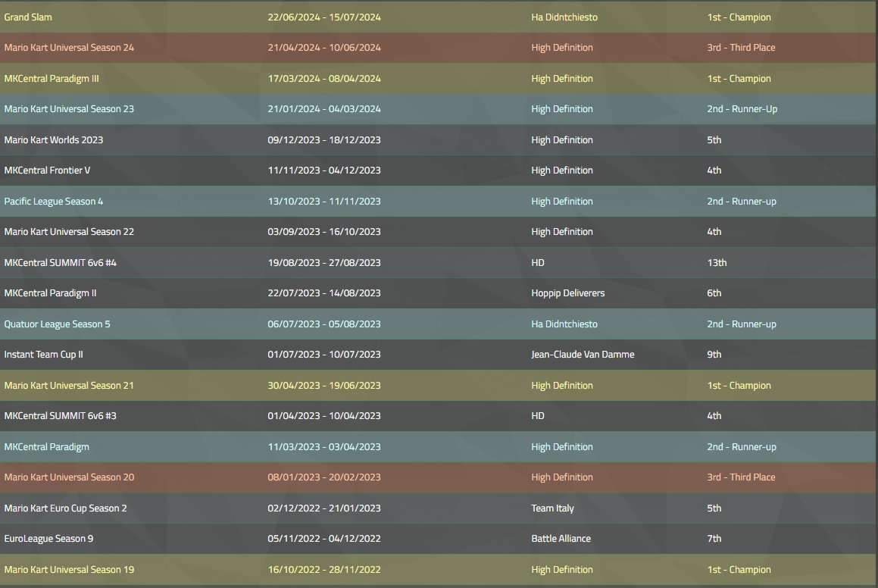Select HD team in SUMMIT 6v6 #4 row

click(x=538, y=263)
